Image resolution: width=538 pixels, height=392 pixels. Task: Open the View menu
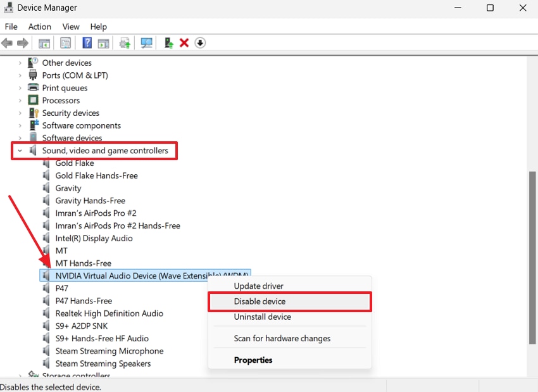71,27
